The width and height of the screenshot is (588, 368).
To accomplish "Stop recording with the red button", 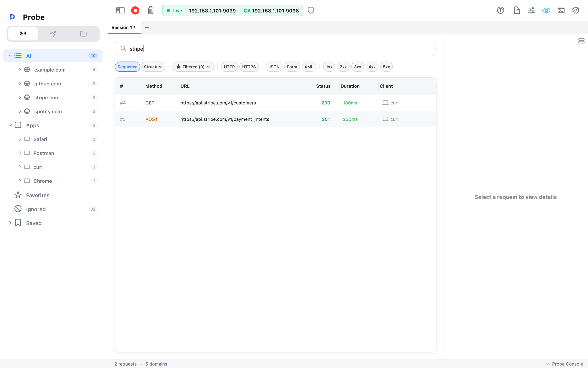I will [135, 10].
